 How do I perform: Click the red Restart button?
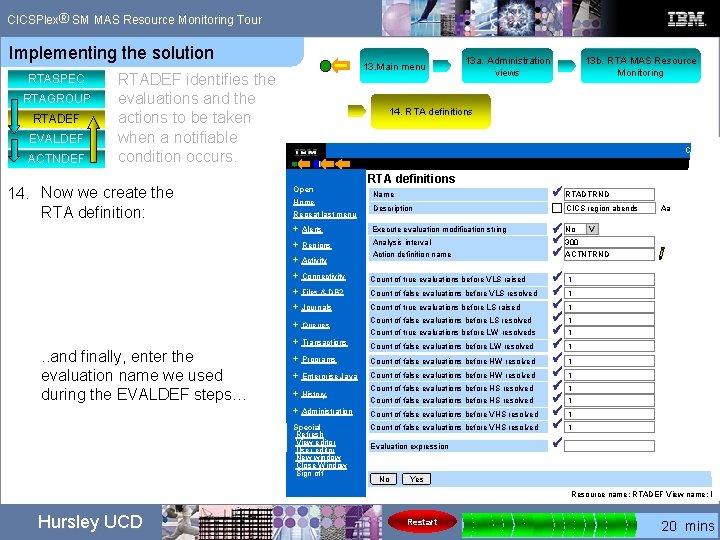click(x=422, y=522)
